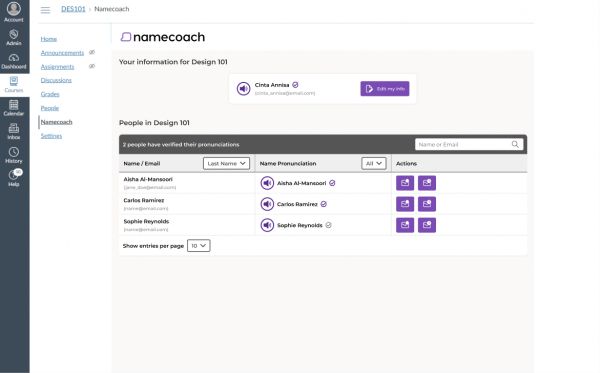Viewport: 600px width, 373px height.
Task: Click the search magnifier icon
Action: pyautogui.click(x=515, y=144)
